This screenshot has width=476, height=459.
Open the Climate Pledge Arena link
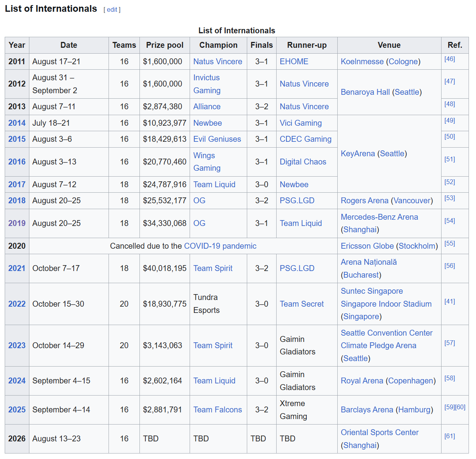point(378,345)
